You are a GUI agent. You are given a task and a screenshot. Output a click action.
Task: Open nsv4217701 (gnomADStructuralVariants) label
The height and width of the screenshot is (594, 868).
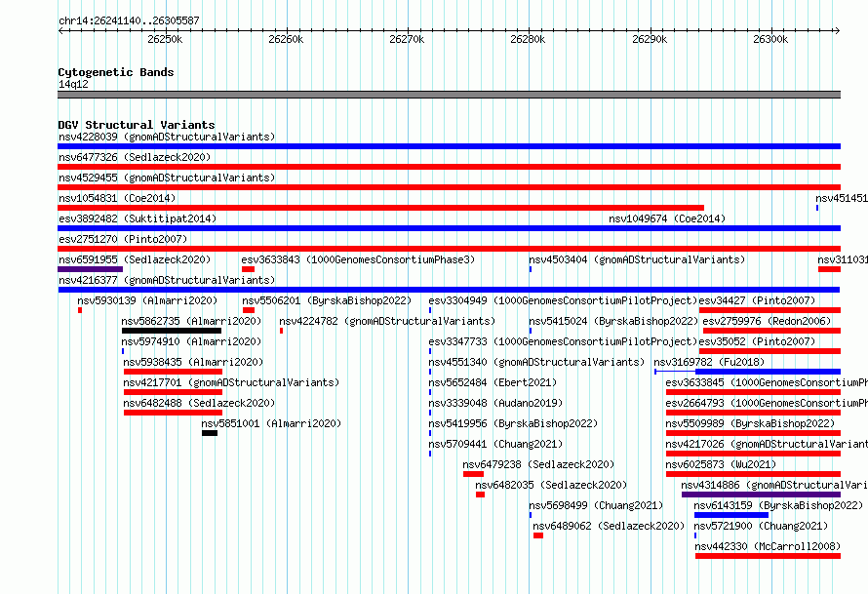point(231,382)
